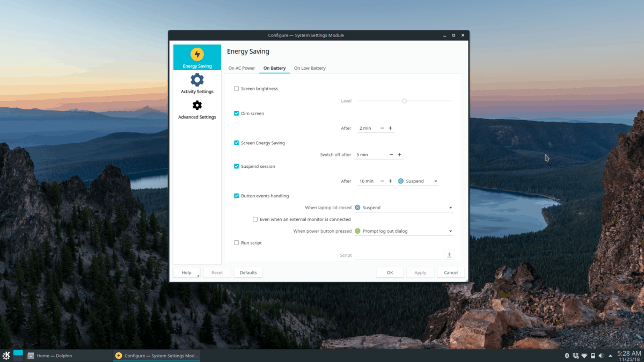
Task: Switch to the On AC Power tab
Action: 241,68
